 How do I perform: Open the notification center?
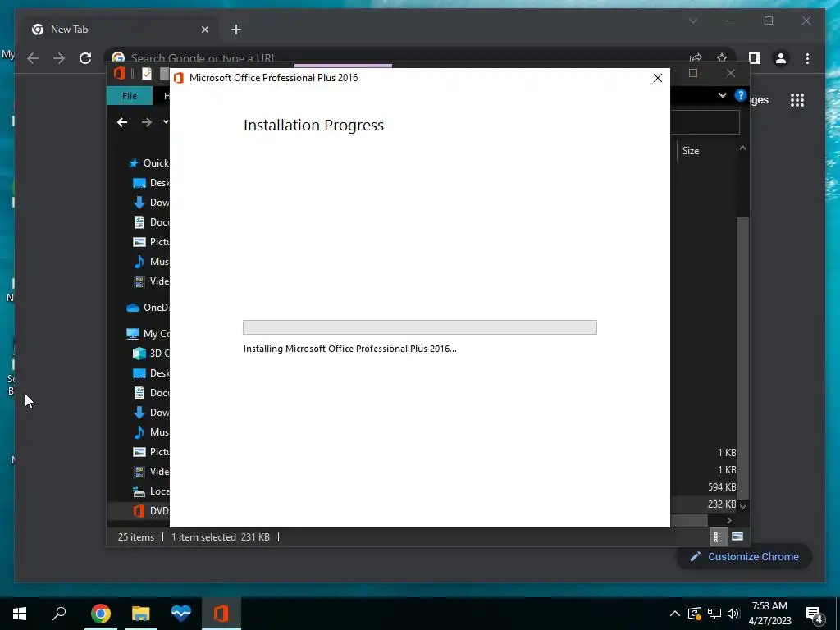tap(815, 614)
